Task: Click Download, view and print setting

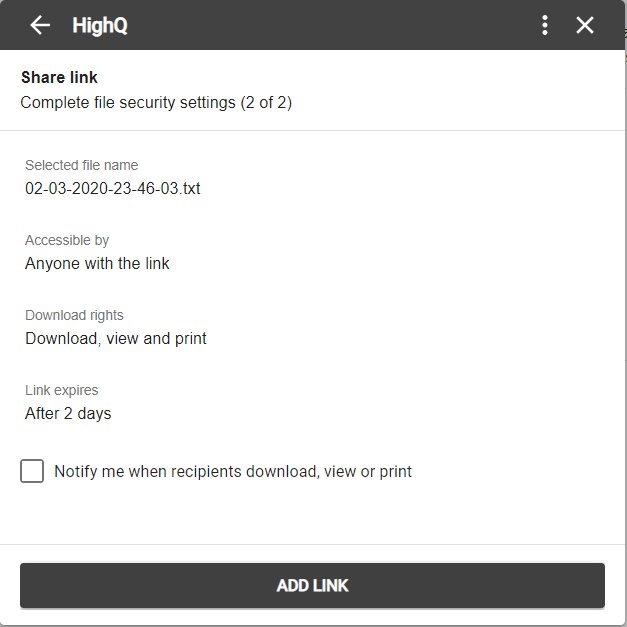Action: 116,339
